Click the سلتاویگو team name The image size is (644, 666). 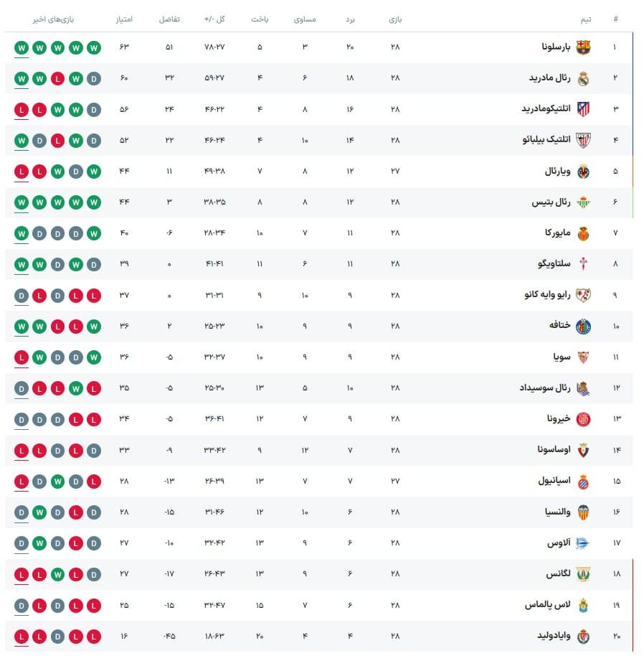tap(554, 264)
